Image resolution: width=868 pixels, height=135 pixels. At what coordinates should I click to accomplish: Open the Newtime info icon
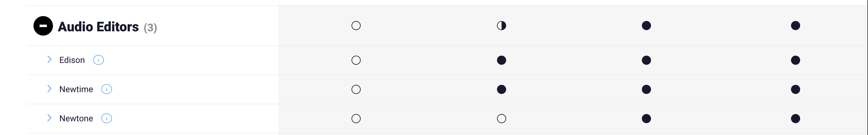coord(107,89)
